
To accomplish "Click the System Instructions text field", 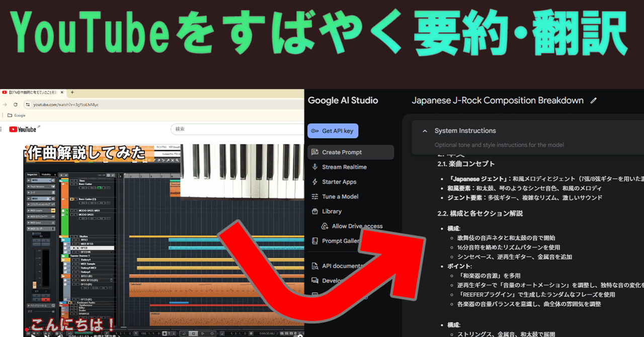I will click(499, 145).
